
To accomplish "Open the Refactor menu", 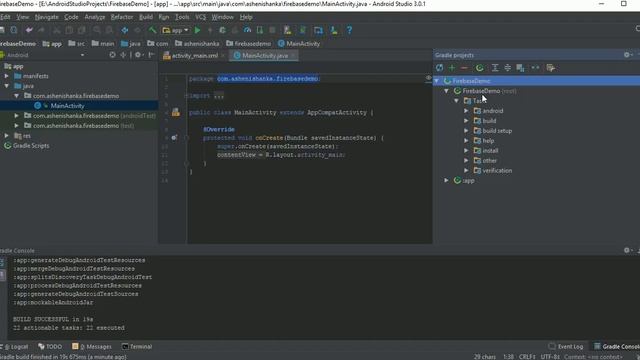I will coord(122,17).
